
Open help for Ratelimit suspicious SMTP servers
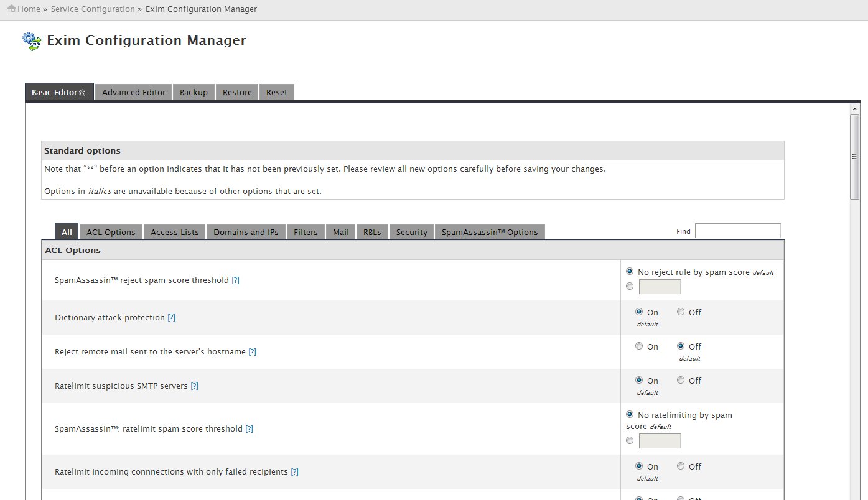click(x=194, y=386)
